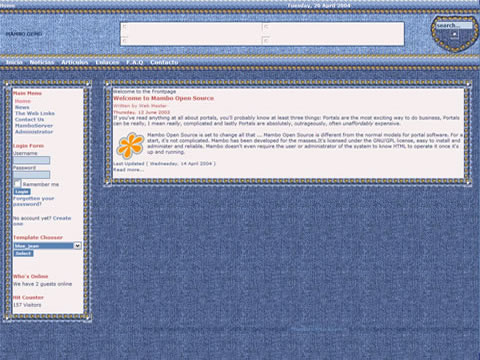Click the search field in the denim pocket
This screenshot has height=360, width=480.
click(454, 25)
